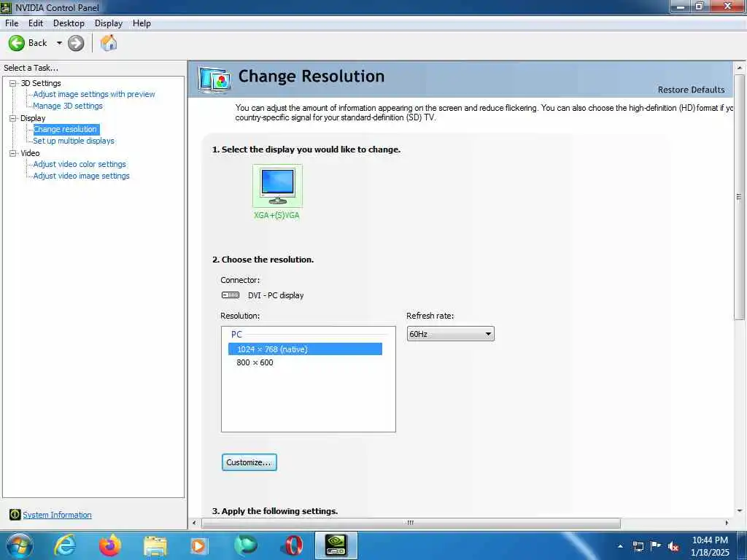Screen dimensions: 747x560
Task: Open Windows Explorer folder taskbar icon
Action: click(155, 545)
